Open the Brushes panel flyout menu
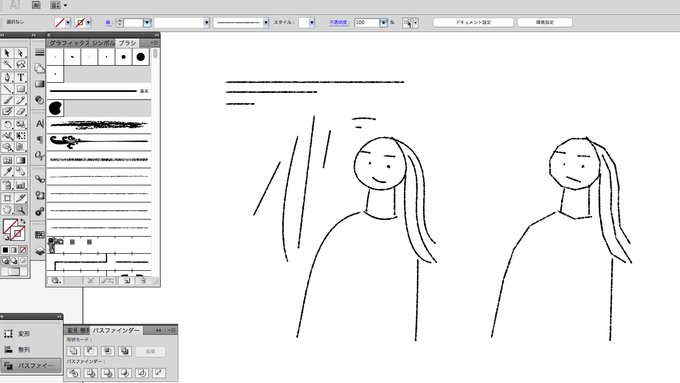This screenshot has width=680, height=383. tap(154, 43)
